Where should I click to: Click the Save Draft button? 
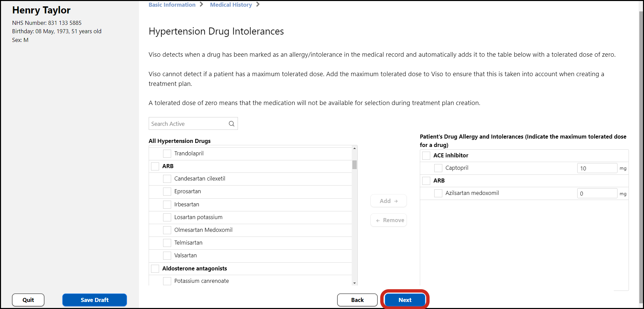95,300
